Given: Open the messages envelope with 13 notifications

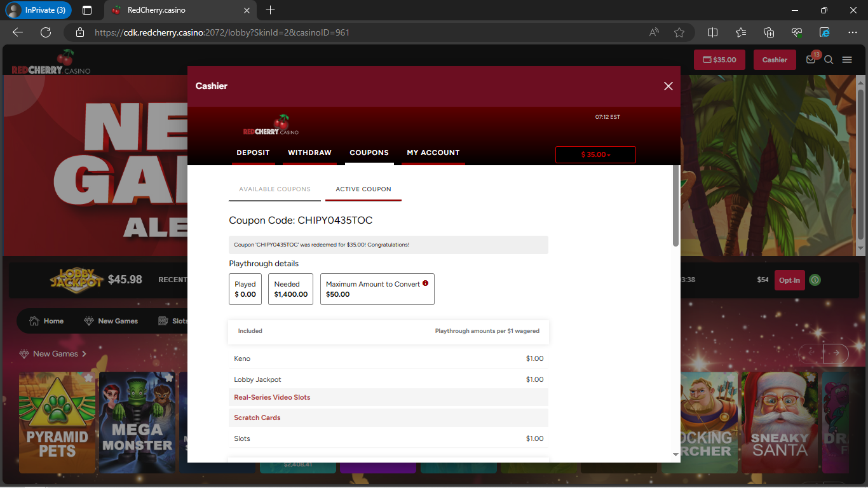Looking at the screenshot, I should tap(810, 59).
